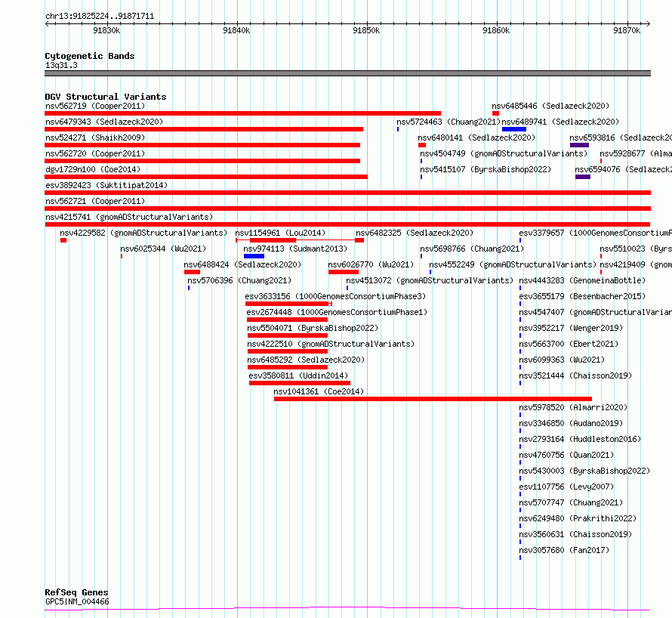
Task: Click nsv5706396 (Chuang2021) label
Action: tap(239, 280)
